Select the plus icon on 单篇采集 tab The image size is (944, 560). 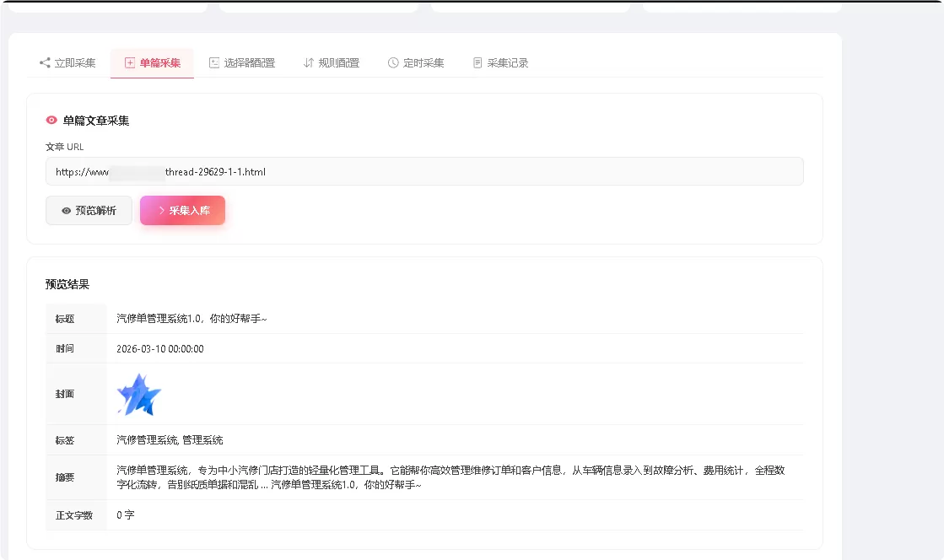coord(129,62)
